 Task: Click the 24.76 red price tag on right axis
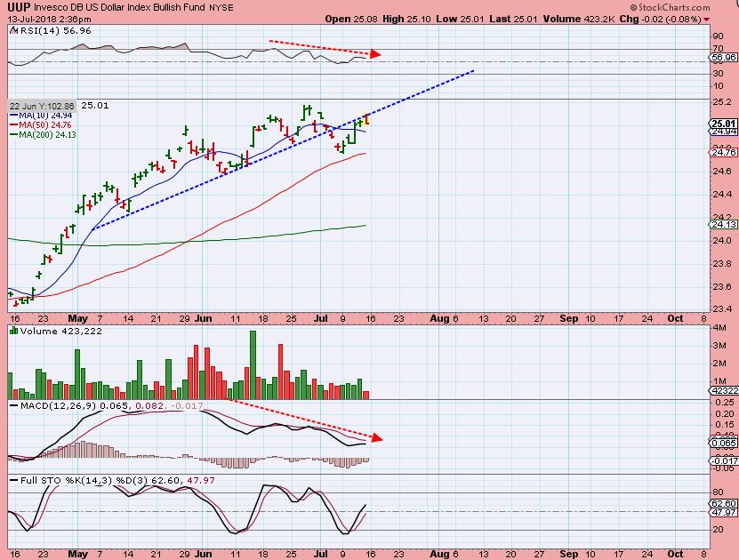(x=724, y=152)
